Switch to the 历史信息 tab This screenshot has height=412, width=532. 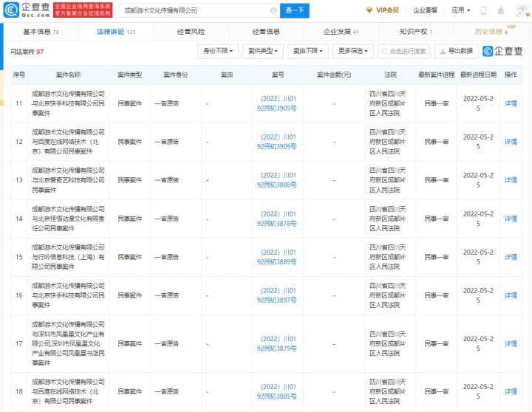click(491, 32)
